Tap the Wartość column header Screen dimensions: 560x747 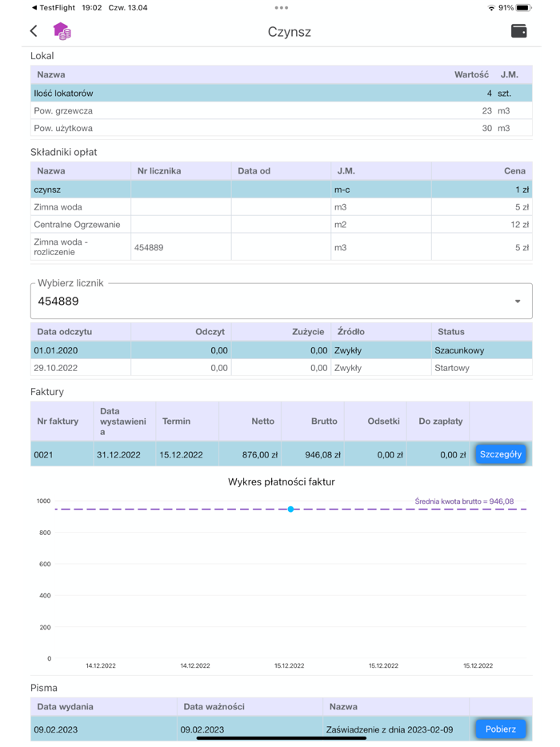coord(471,74)
